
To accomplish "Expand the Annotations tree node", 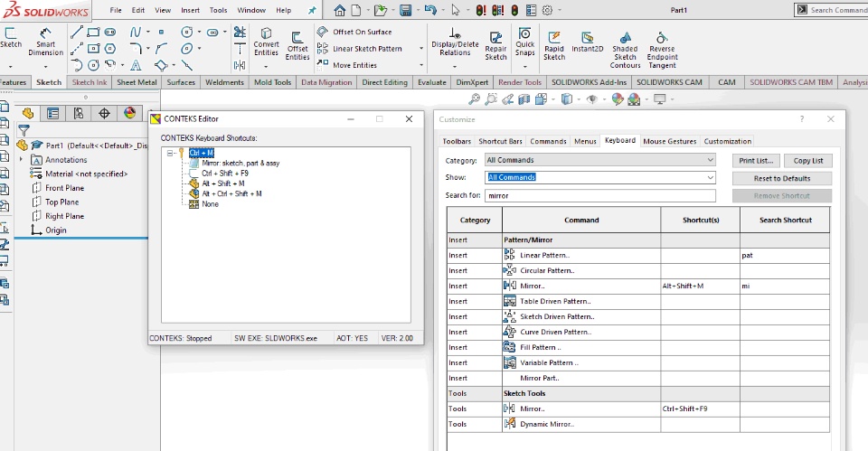I will 22,159.
